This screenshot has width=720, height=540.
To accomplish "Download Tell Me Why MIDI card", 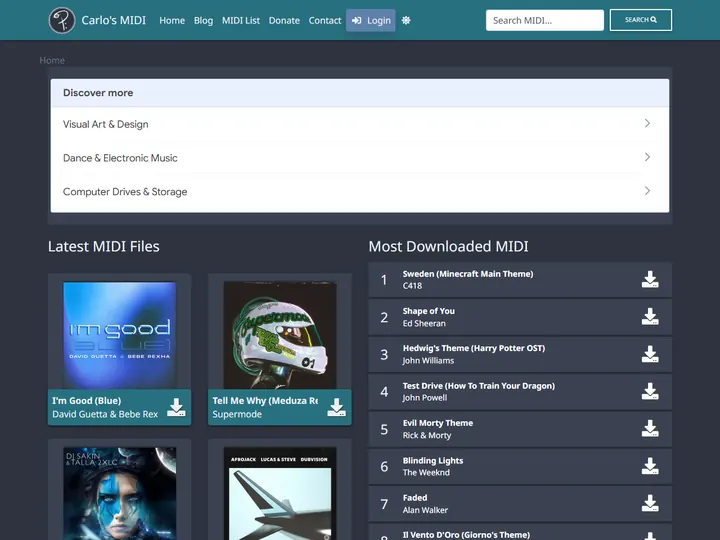I will click(x=336, y=407).
